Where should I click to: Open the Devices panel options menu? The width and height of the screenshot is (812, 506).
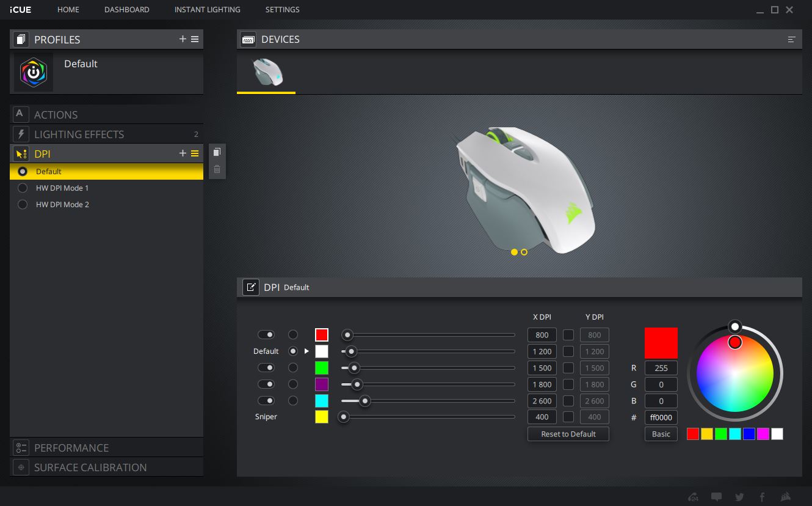point(792,39)
